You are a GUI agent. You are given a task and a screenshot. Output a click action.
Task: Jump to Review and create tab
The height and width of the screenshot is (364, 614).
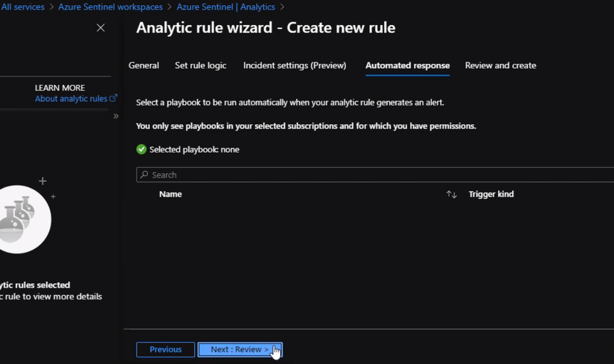click(500, 65)
